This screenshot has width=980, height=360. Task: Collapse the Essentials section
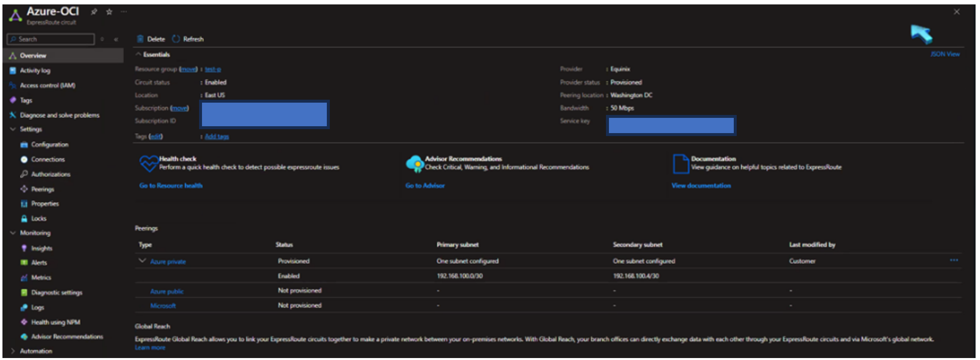tap(139, 55)
